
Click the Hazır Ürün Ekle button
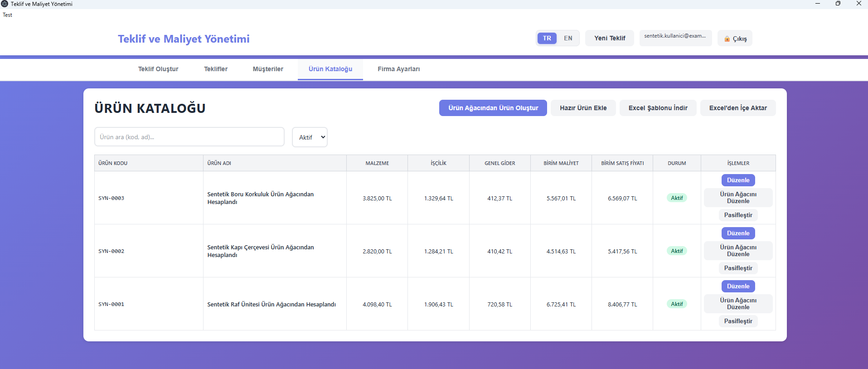pos(583,108)
